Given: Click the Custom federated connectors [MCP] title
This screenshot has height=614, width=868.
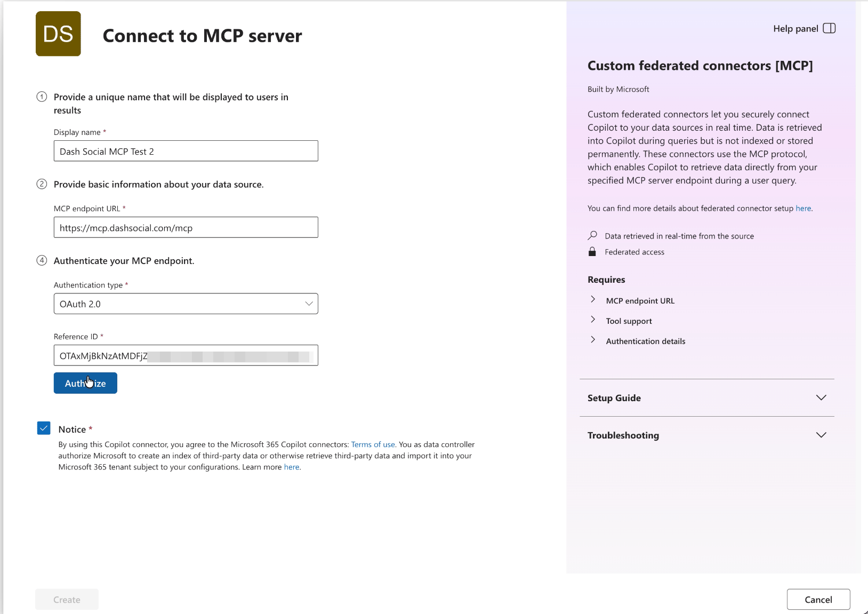Looking at the screenshot, I should (700, 66).
